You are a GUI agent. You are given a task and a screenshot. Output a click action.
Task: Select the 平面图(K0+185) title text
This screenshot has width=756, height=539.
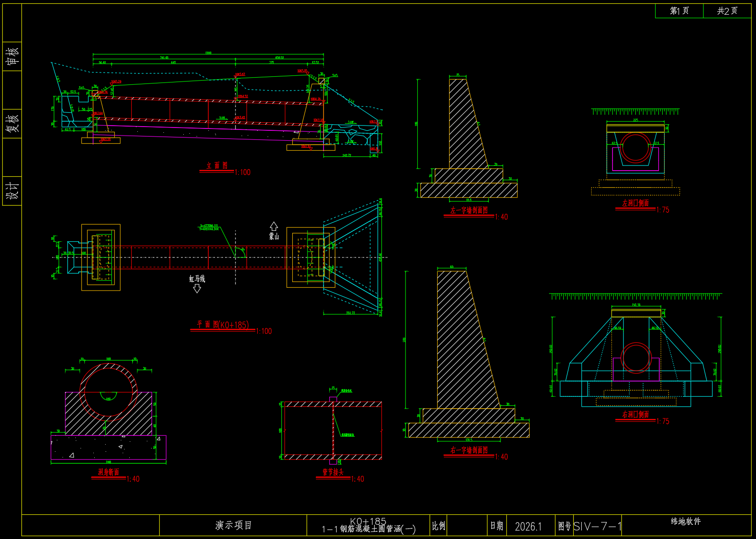click(223, 325)
